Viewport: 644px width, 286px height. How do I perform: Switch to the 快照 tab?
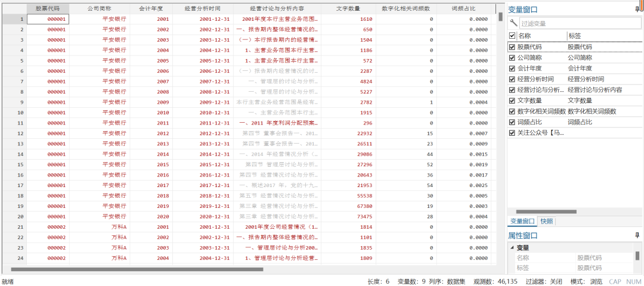pos(546,222)
